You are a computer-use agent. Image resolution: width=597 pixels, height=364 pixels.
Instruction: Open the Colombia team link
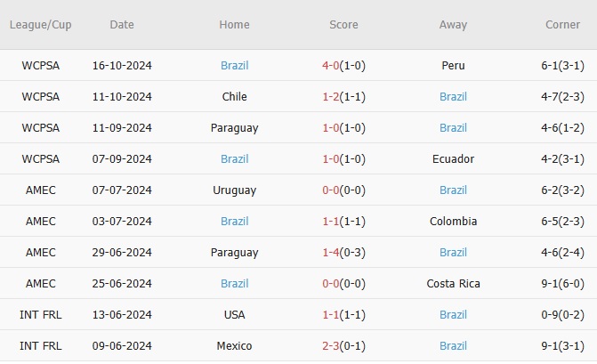453,222
